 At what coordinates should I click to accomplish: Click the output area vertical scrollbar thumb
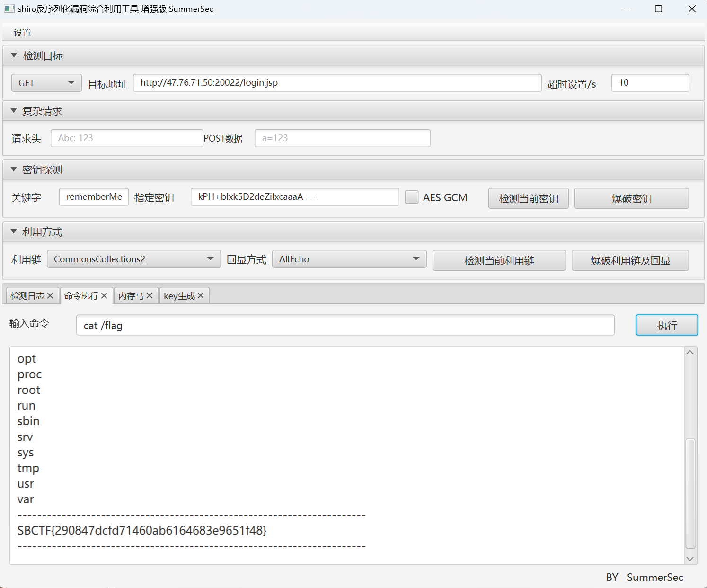[x=690, y=493]
